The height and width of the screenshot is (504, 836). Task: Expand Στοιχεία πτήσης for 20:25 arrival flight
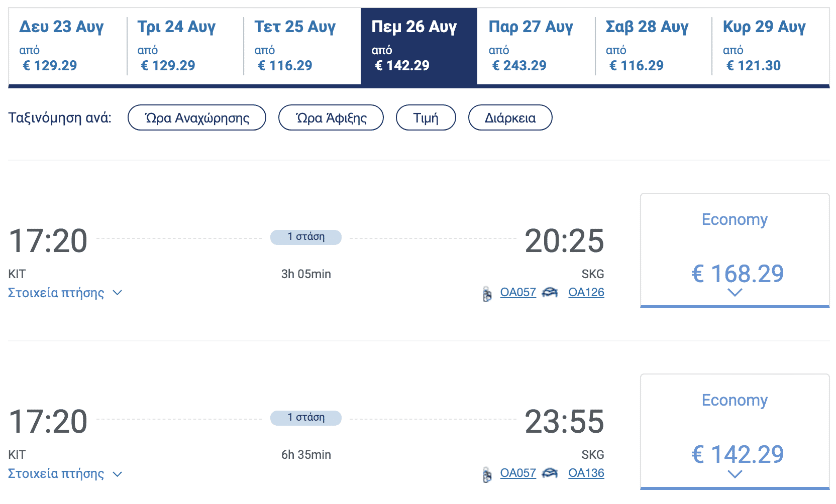click(65, 293)
